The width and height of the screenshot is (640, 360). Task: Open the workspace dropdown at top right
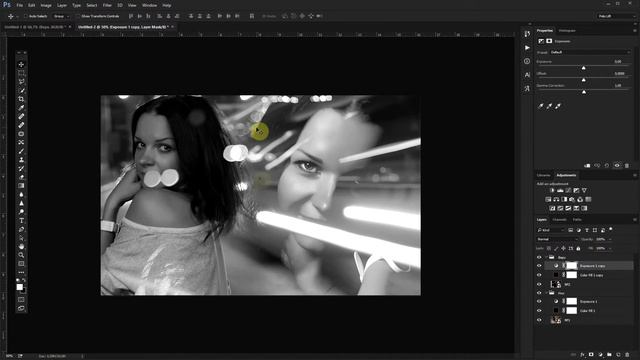(x=616, y=16)
